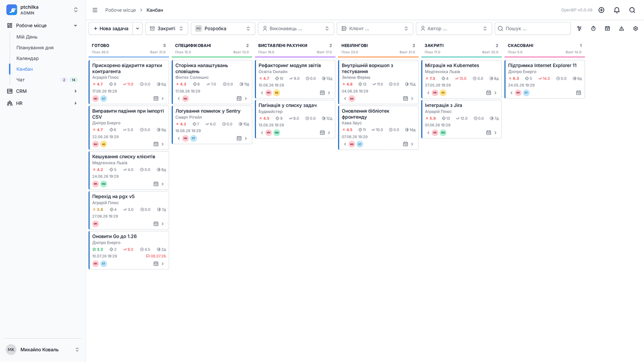
Task: Open the global search magnifier icon
Action: pos(632,10)
